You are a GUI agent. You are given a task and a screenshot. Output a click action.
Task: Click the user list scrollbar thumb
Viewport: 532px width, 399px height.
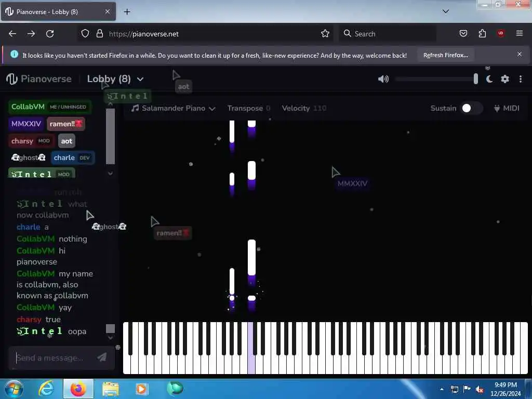click(110, 136)
